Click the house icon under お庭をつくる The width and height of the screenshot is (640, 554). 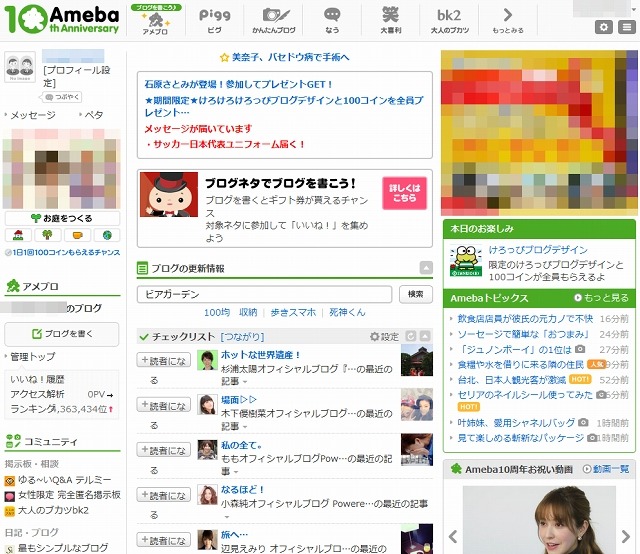(18, 235)
